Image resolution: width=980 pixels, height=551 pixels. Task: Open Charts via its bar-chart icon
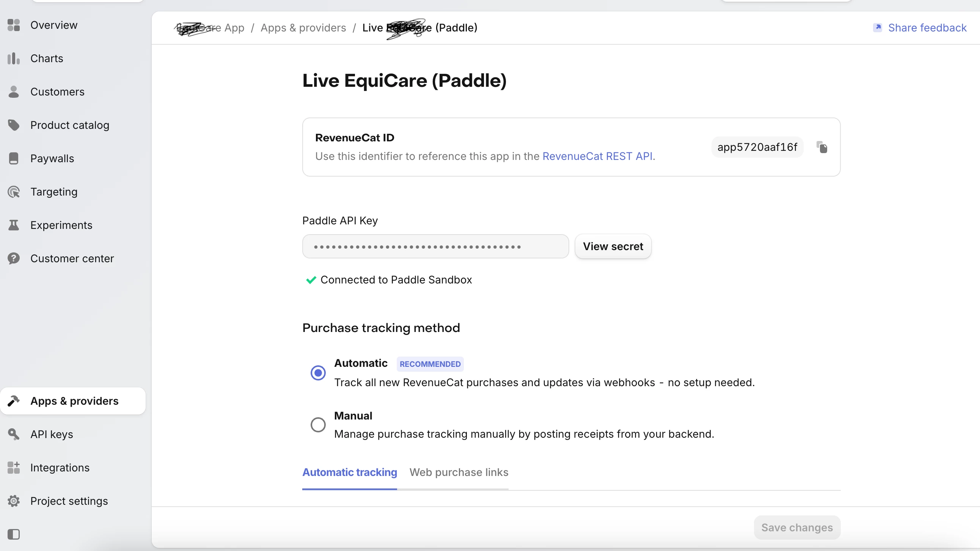pos(14,59)
